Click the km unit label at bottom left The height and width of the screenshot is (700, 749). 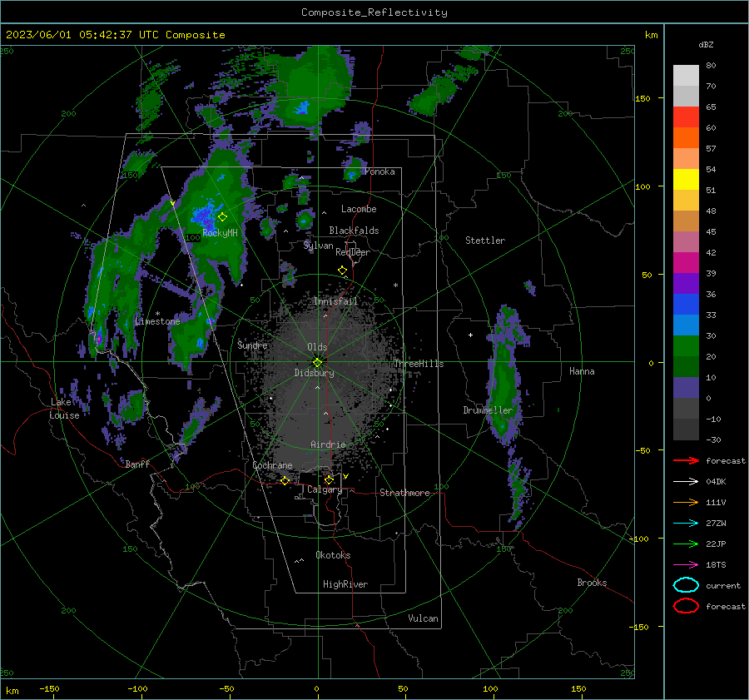point(12,691)
